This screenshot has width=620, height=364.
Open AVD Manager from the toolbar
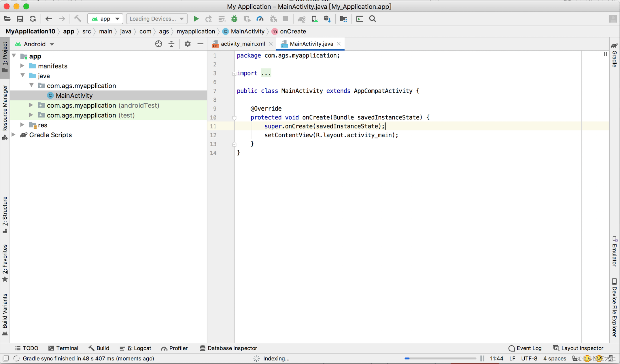(x=315, y=19)
